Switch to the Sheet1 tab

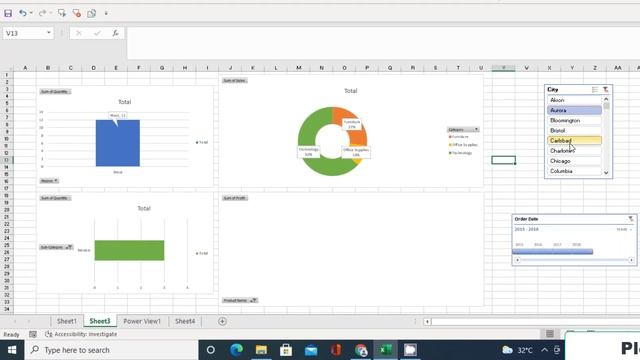67,321
